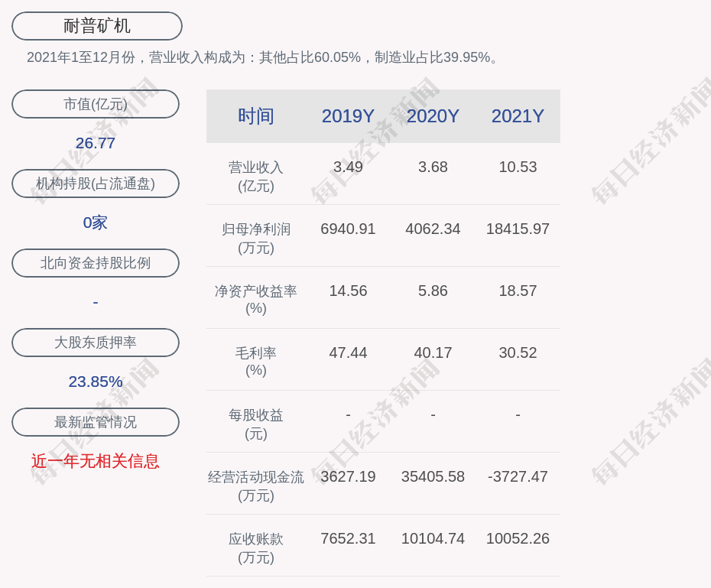Select the 营业收入(亿元) row label

point(256,177)
